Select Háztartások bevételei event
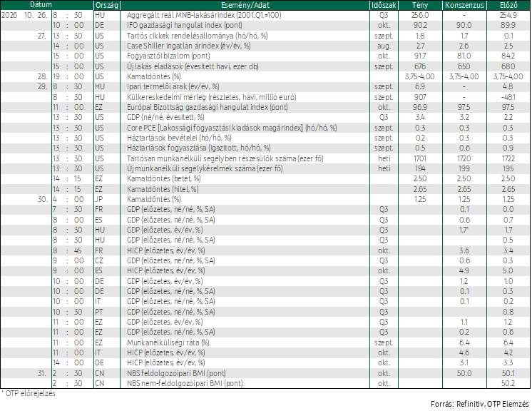532x411 pixels. 179,138
